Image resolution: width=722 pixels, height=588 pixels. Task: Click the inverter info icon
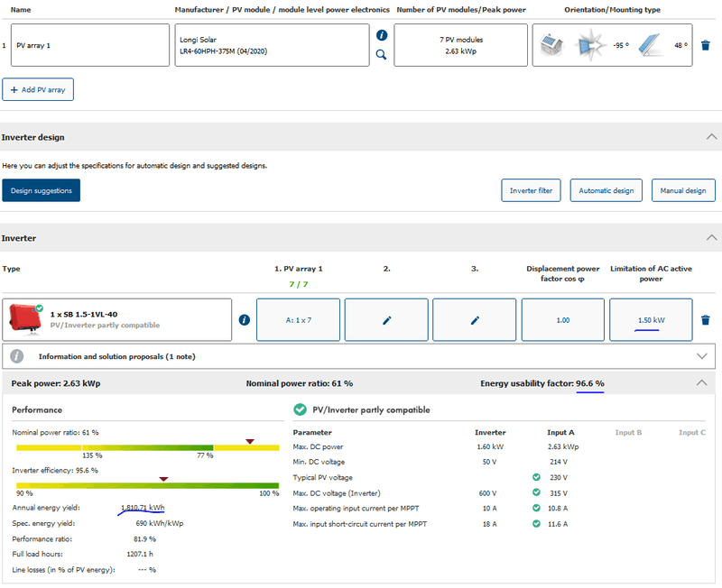(x=244, y=319)
